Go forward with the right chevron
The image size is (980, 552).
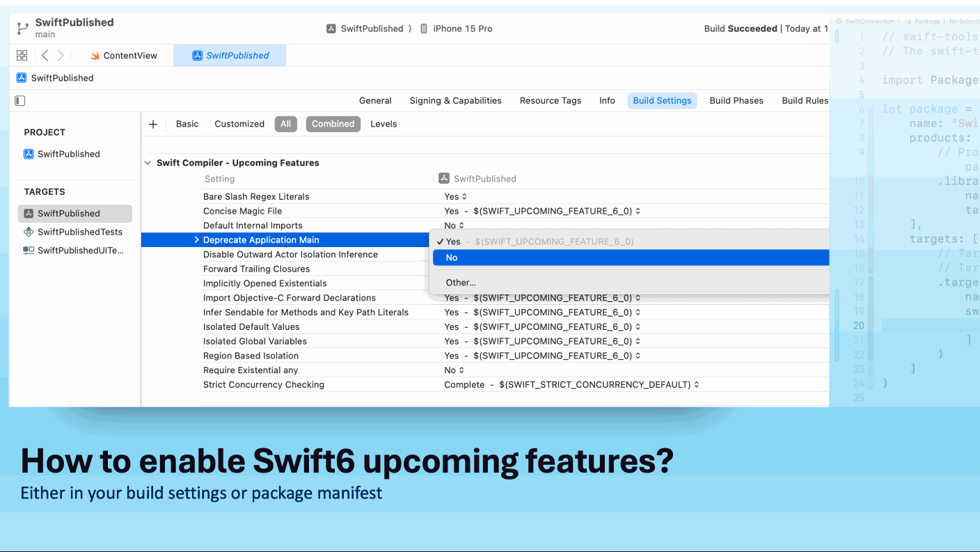click(x=61, y=55)
